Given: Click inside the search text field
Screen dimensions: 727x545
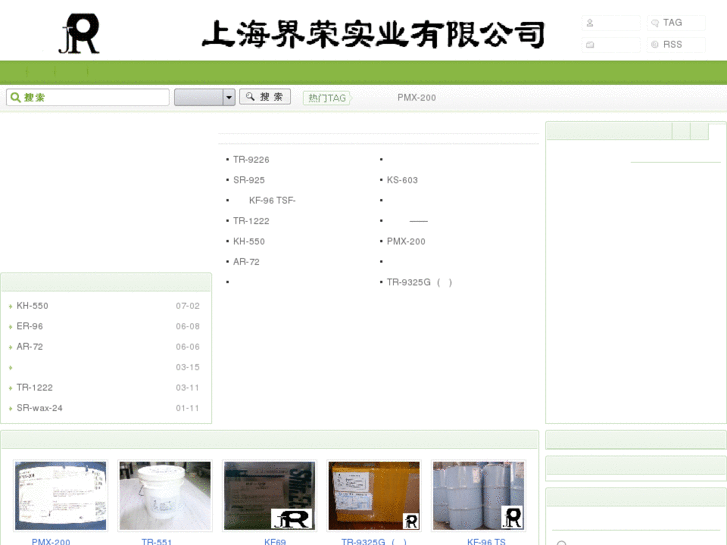Looking at the screenshot, I should coord(88,97).
